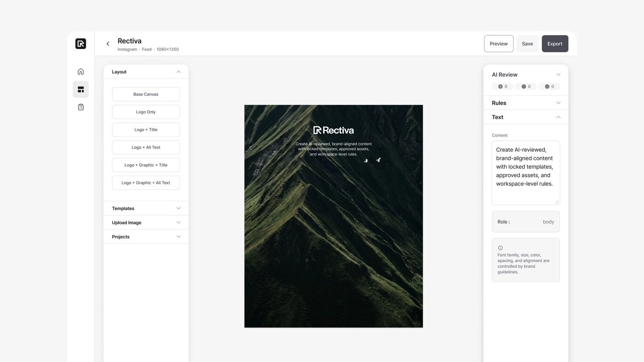Screen dimensions: 644x362
Task: Choose the Logo + All Text layout
Action: [x=146, y=147]
